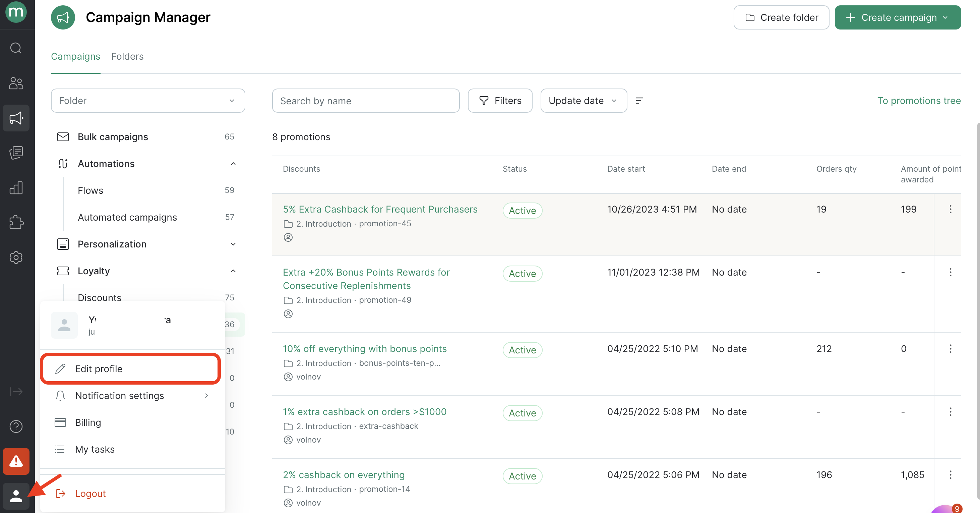This screenshot has height=513, width=980.
Task: Open 10% off everything with bonus points
Action: pyautogui.click(x=364, y=349)
